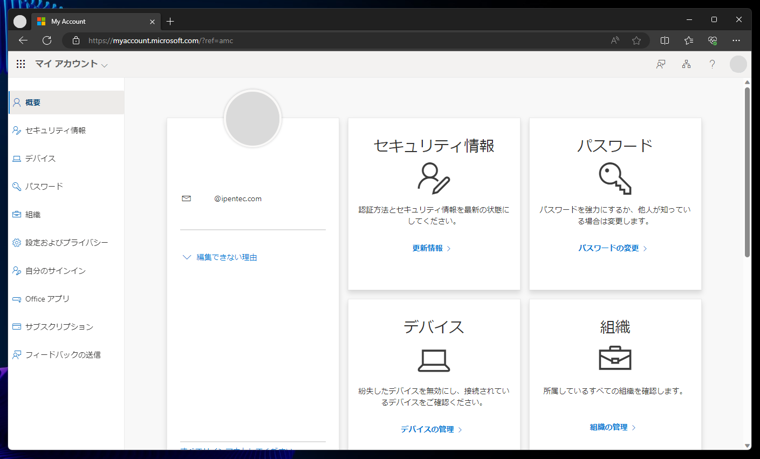
Task: Go back with the browser back arrow
Action: click(x=23, y=41)
